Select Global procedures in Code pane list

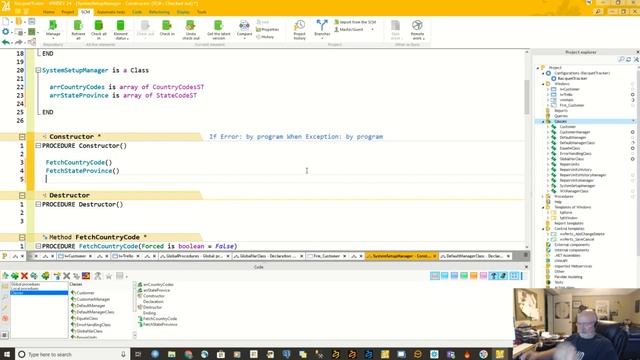pos(25,284)
